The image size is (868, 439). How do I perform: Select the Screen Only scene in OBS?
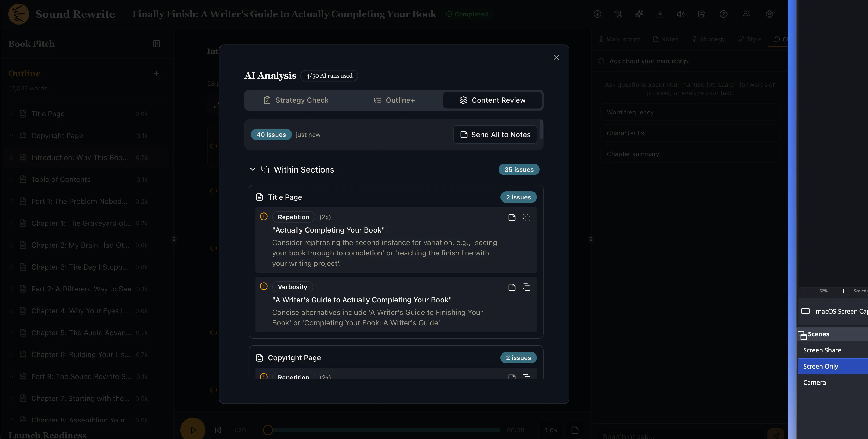click(833, 367)
